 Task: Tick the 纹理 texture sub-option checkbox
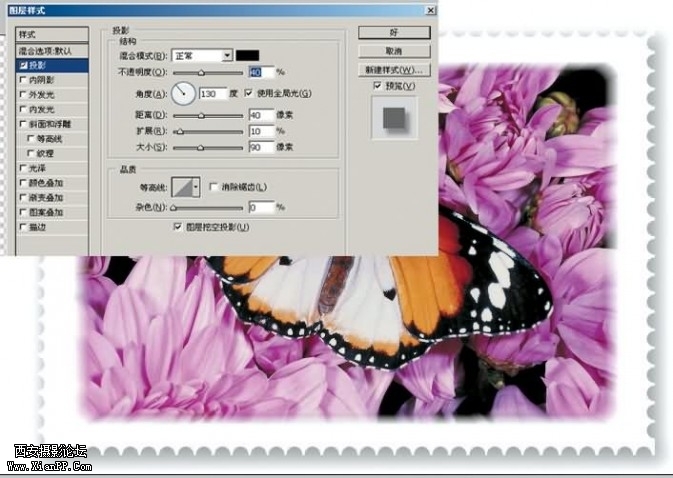(x=30, y=153)
